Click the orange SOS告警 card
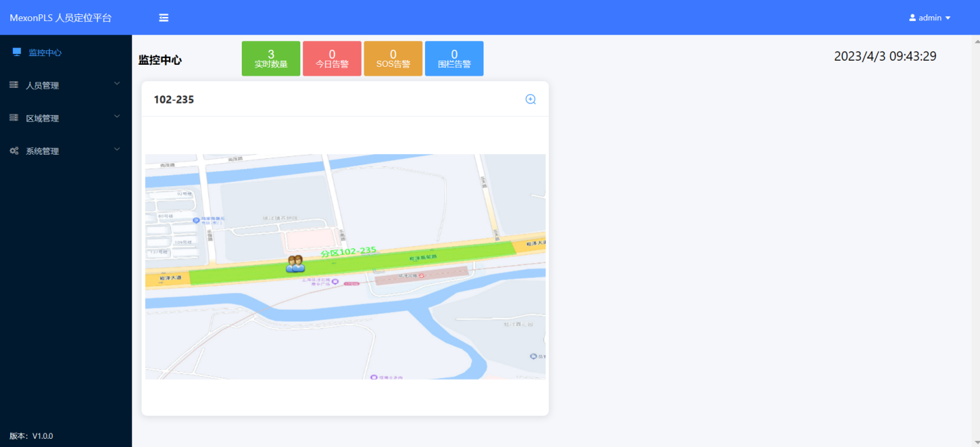 [x=393, y=59]
